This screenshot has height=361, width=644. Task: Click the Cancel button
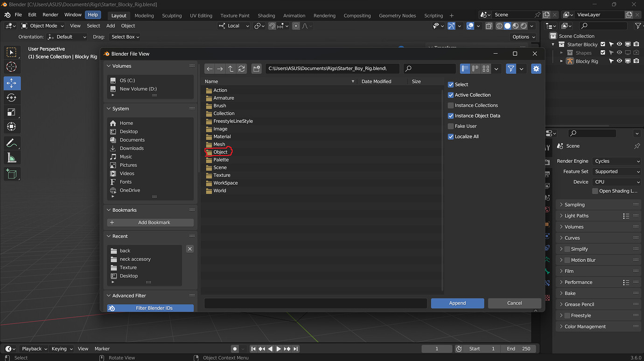click(514, 303)
